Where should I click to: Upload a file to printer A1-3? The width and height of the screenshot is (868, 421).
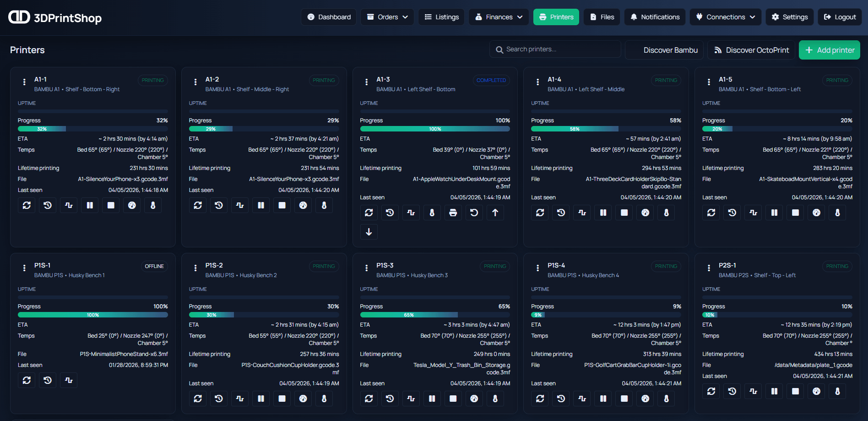[495, 213]
